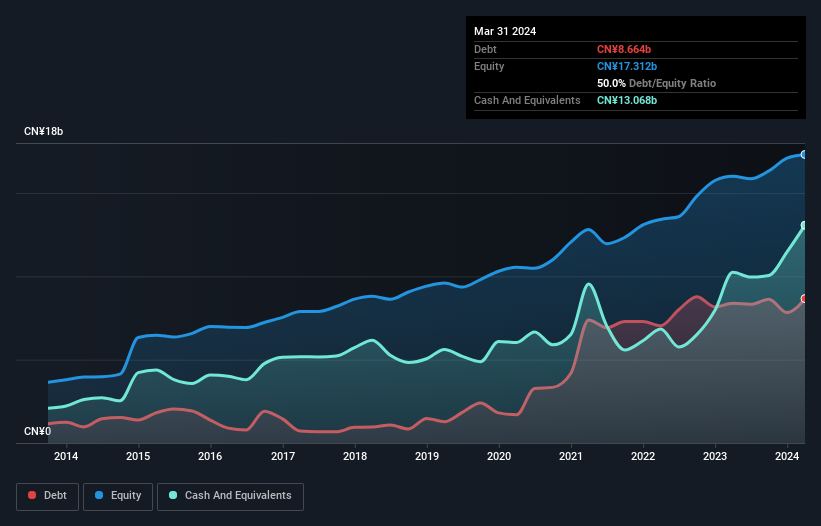Image resolution: width=821 pixels, height=526 pixels.
Task: Select the 2023 x-axis label
Action: point(715,456)
